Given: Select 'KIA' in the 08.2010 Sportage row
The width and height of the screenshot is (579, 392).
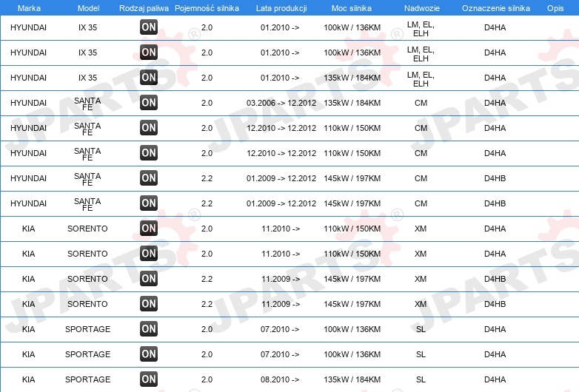Looking at the screenshot, I should pos(28,379).
